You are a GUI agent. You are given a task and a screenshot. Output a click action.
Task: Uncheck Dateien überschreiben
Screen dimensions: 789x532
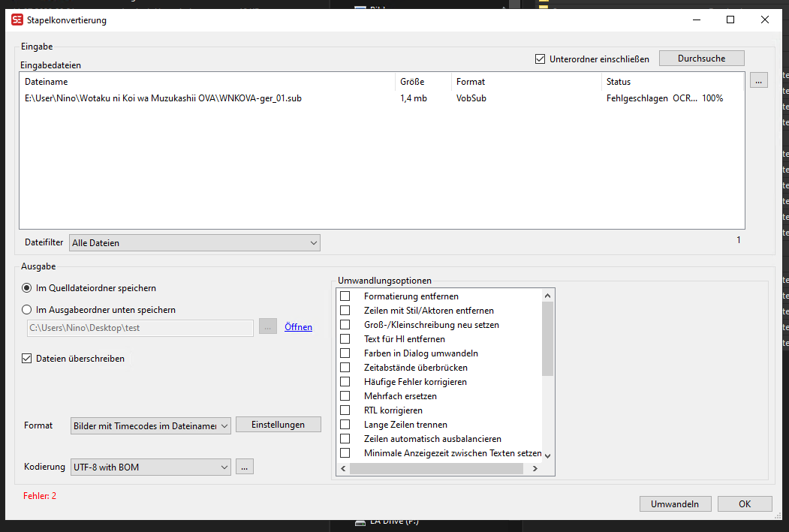tap(27, 358)
